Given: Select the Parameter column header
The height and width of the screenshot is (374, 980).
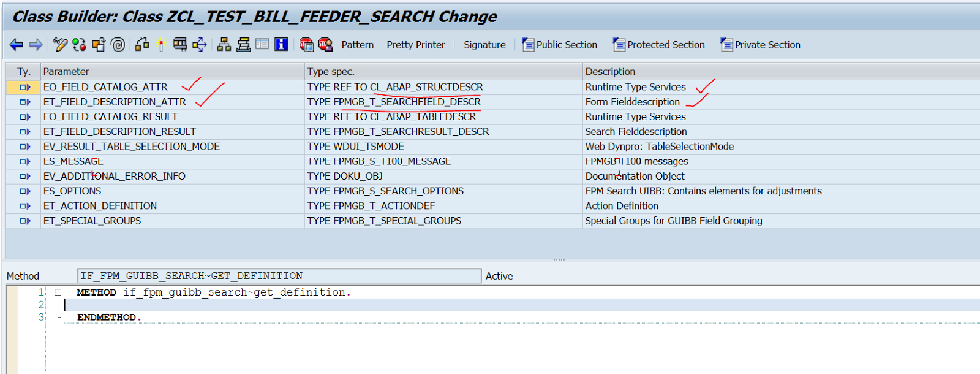Looking at the screenshot, I should coord(173,72).
